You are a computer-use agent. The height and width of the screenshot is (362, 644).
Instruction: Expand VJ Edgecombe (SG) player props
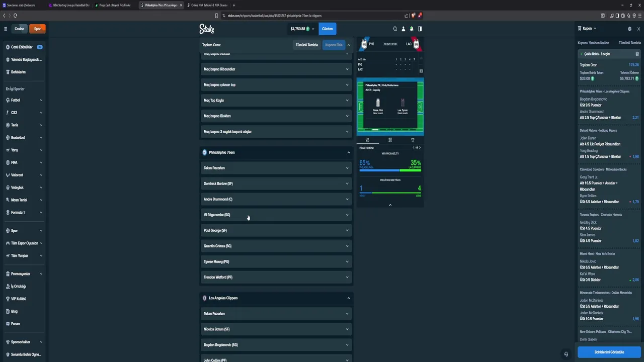[276, 215]
